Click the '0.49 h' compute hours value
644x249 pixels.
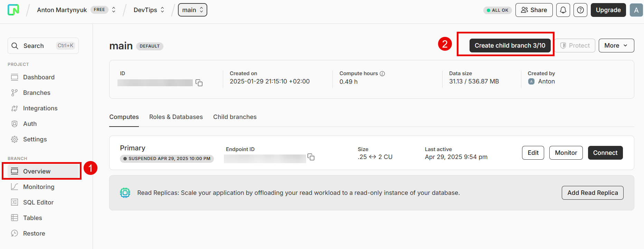(x=348, y=82)
